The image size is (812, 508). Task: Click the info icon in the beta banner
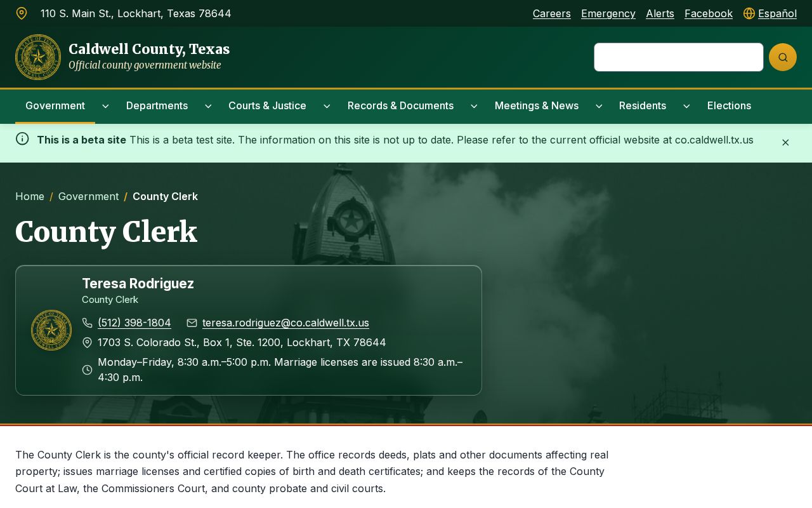[22, 138]
